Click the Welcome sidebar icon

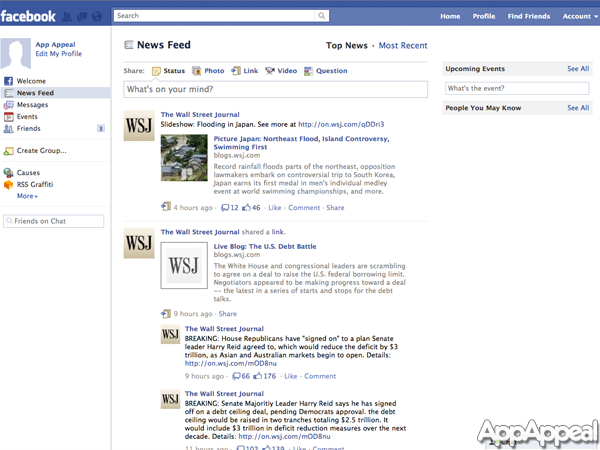[x=8, y=81]
